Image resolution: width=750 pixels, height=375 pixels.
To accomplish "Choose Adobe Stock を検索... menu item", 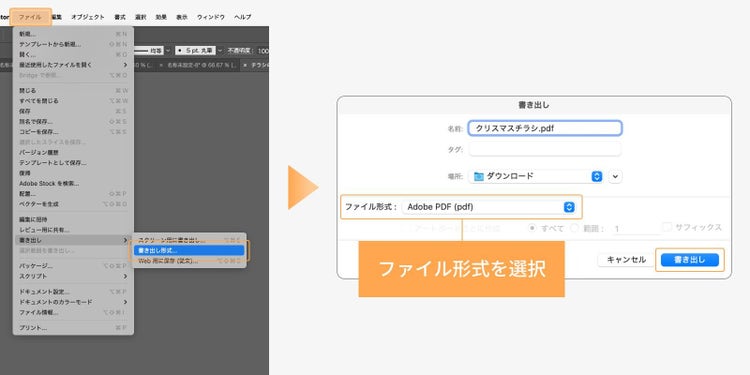I will (x=73, y=183).
